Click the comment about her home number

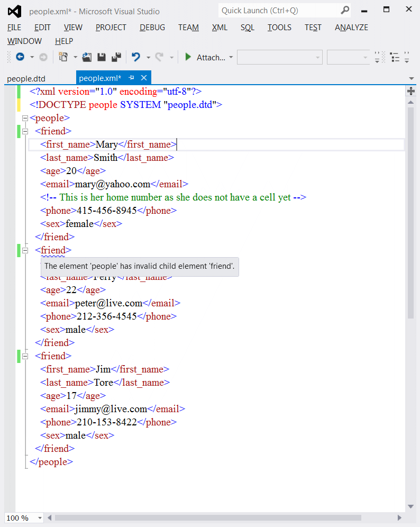pyautogui.click(x=174, y=197)
